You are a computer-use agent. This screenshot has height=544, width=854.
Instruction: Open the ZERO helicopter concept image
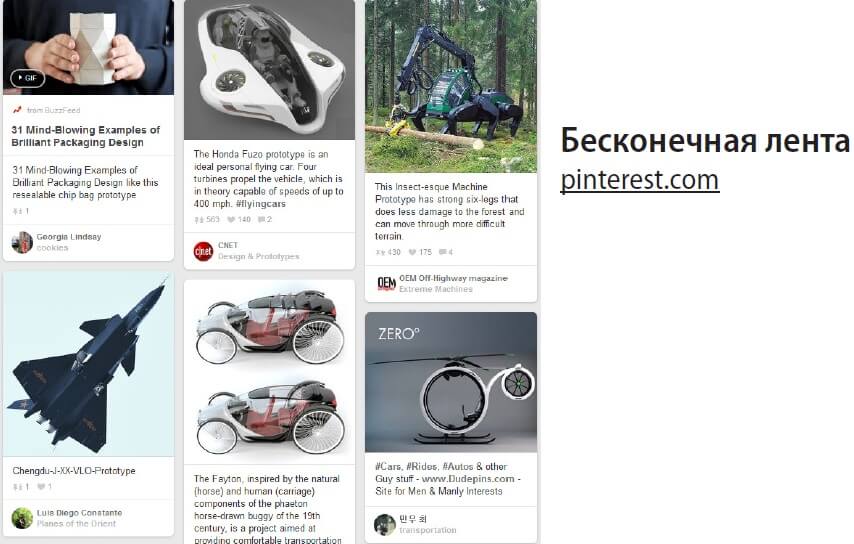pos(450,382)
